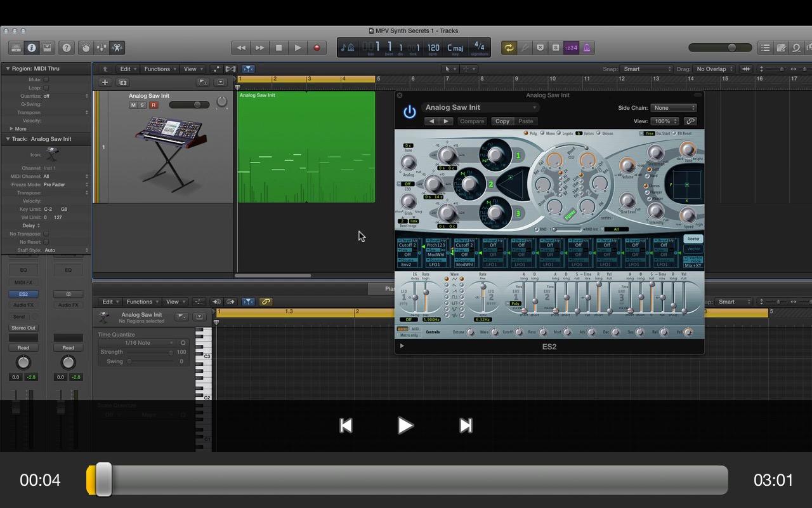
Task: Open the Functions menu in tracks area
Action: tap(160, 69)
